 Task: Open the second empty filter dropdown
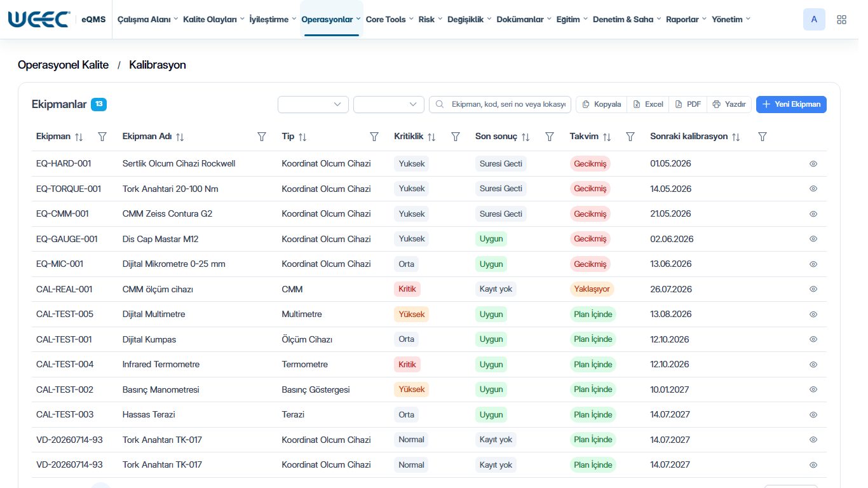(x=389, y=104)
